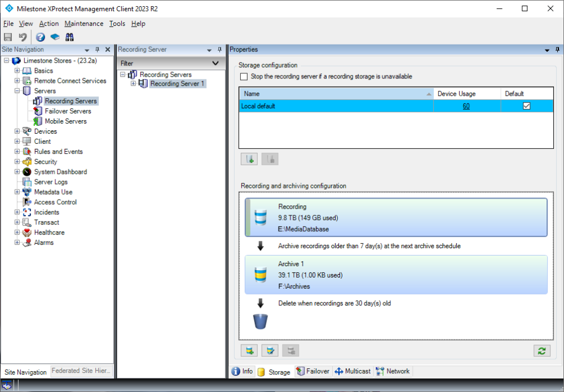
Task: Click the delete storage icon under the storage table
Action: tap(270, 159)
